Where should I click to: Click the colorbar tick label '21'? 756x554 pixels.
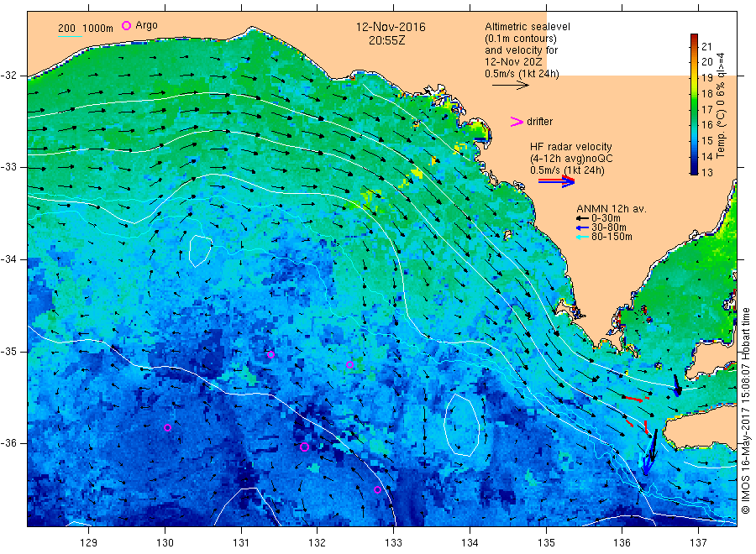coord(706,46)
